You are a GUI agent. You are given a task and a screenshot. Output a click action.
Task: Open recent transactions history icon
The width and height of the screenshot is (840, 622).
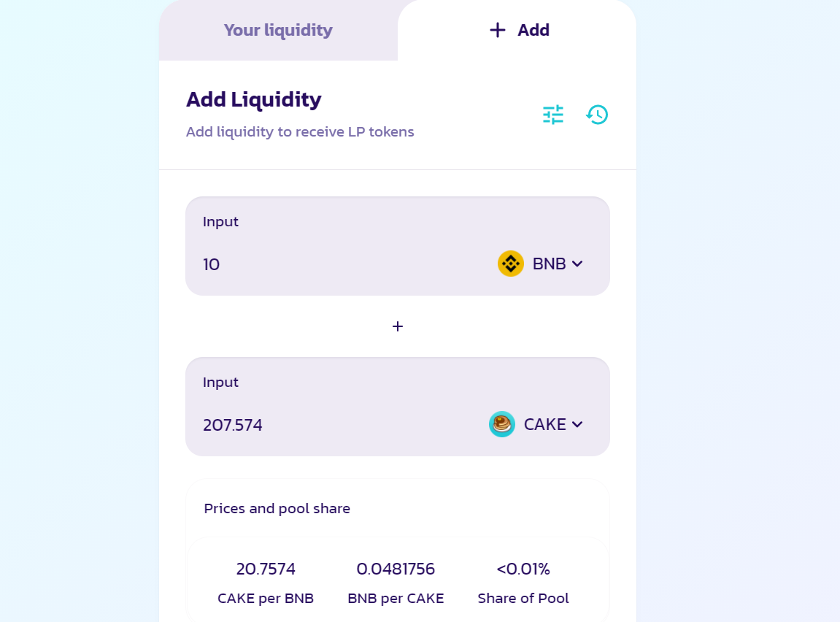[597, 115]
